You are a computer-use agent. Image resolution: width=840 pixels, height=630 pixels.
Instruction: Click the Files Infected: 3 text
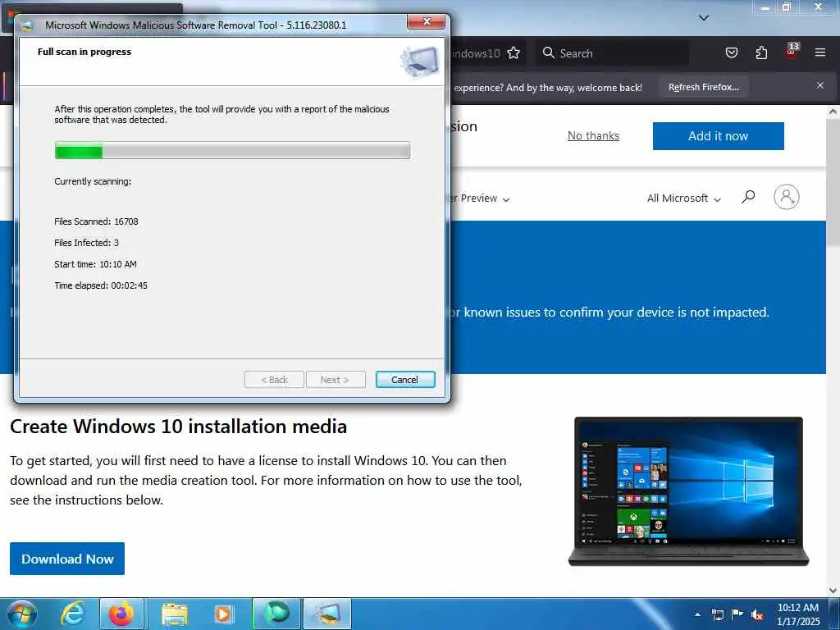click(x=86, y=243)
